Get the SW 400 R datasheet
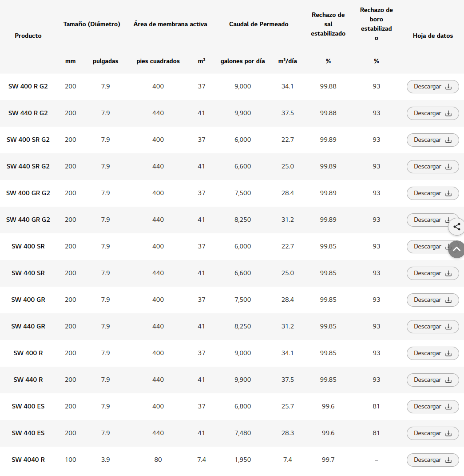Viewport: 464px width, 476px height. pos(432,353)
